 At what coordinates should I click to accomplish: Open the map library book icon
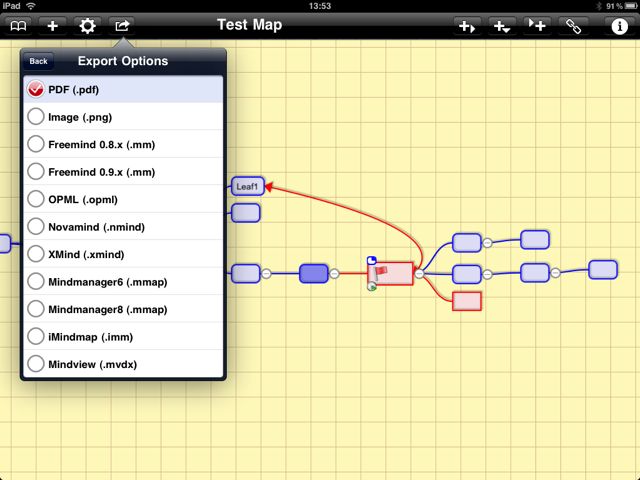18,26
